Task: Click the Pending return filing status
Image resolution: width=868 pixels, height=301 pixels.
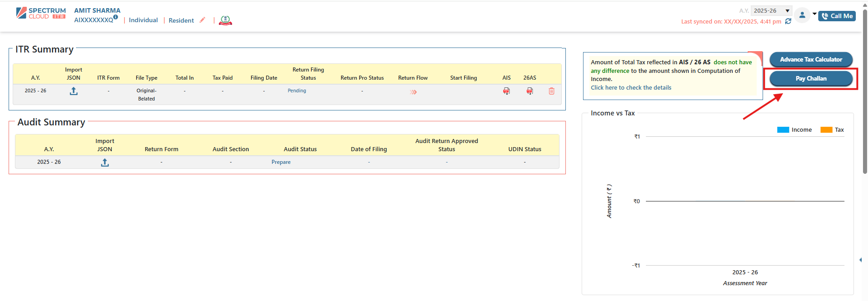Action: click(x=297, y=91)
